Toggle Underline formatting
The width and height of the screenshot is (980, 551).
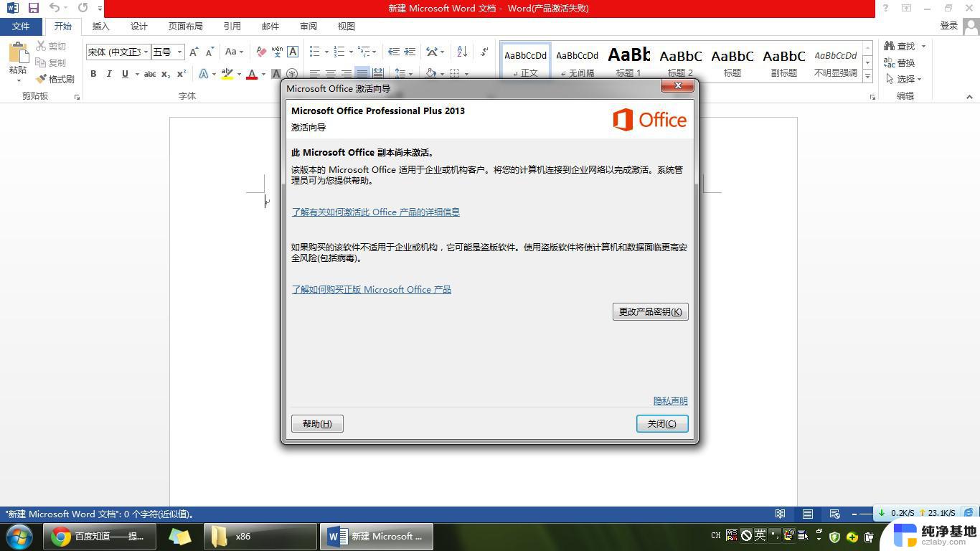point(125,74)
